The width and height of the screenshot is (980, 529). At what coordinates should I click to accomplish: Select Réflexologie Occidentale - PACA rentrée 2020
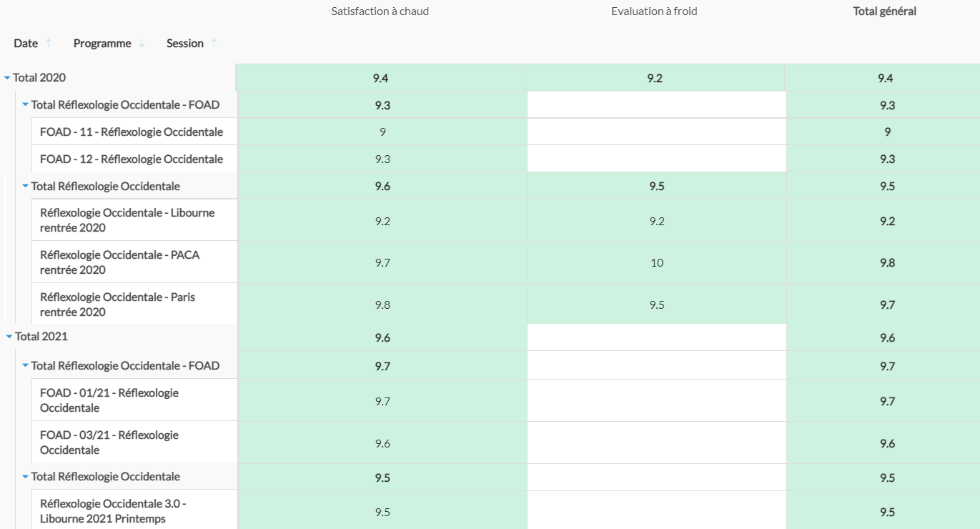(134, 262)
